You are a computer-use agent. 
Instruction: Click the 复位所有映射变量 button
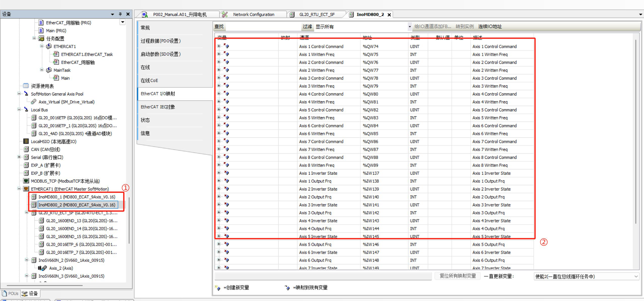pos(458,276)
